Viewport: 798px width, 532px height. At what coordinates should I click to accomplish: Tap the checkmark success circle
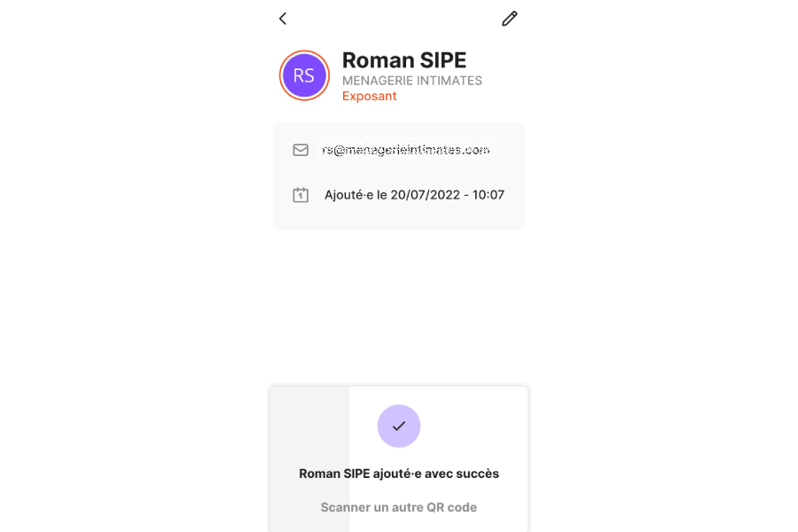pyautogui.click(x=399, y=426)
